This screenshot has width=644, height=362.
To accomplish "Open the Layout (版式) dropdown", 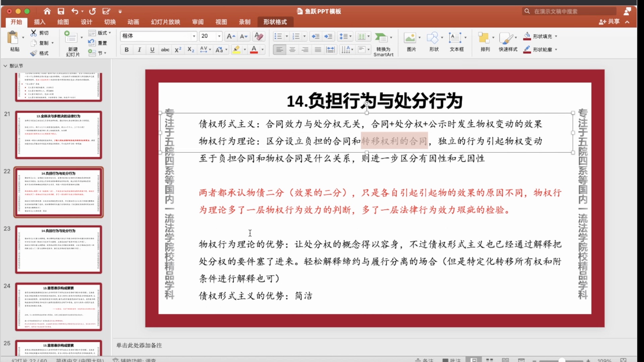I will (x=100, y=33).
